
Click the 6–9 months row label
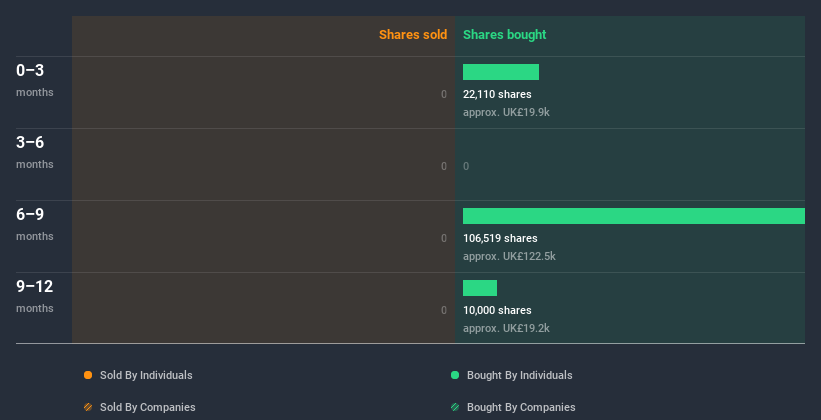point(35,224)
